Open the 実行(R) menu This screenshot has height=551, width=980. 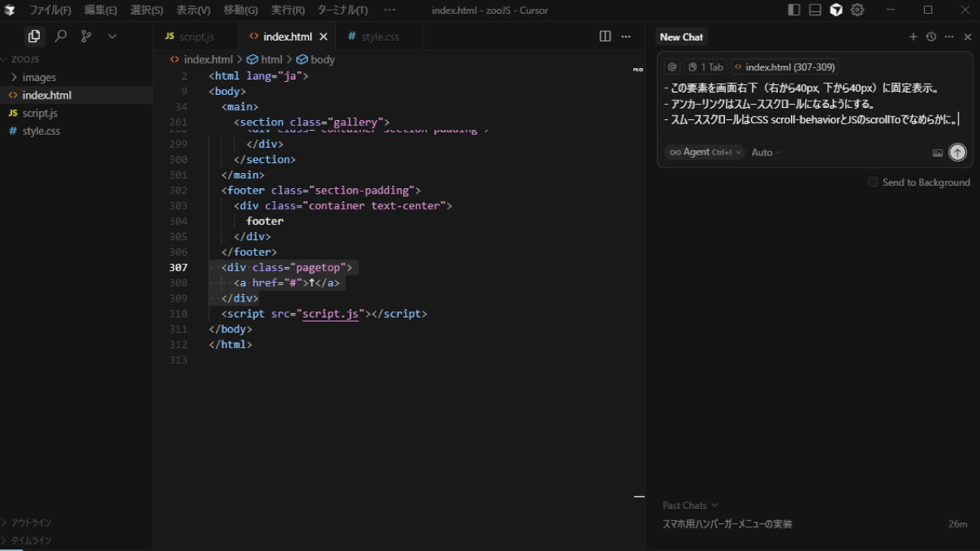point(288,10)
